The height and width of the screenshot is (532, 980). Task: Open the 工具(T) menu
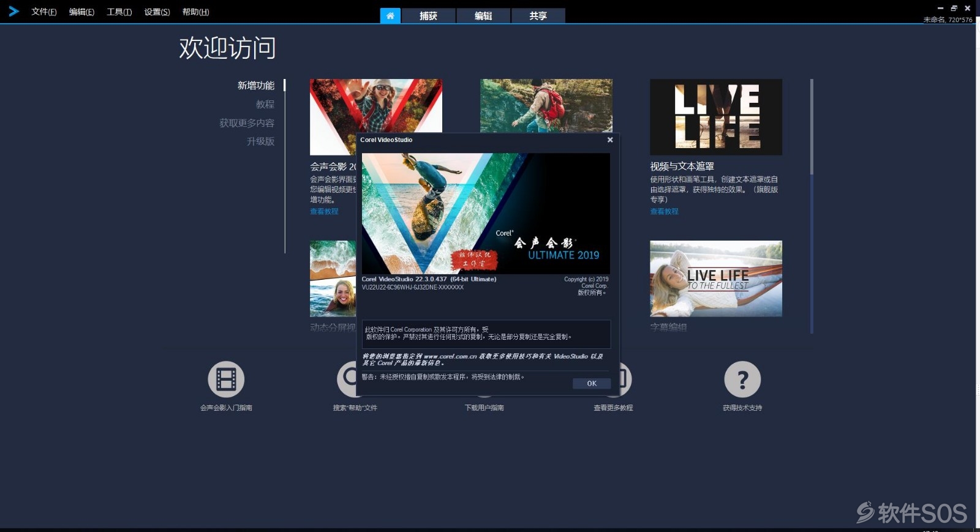119,12
